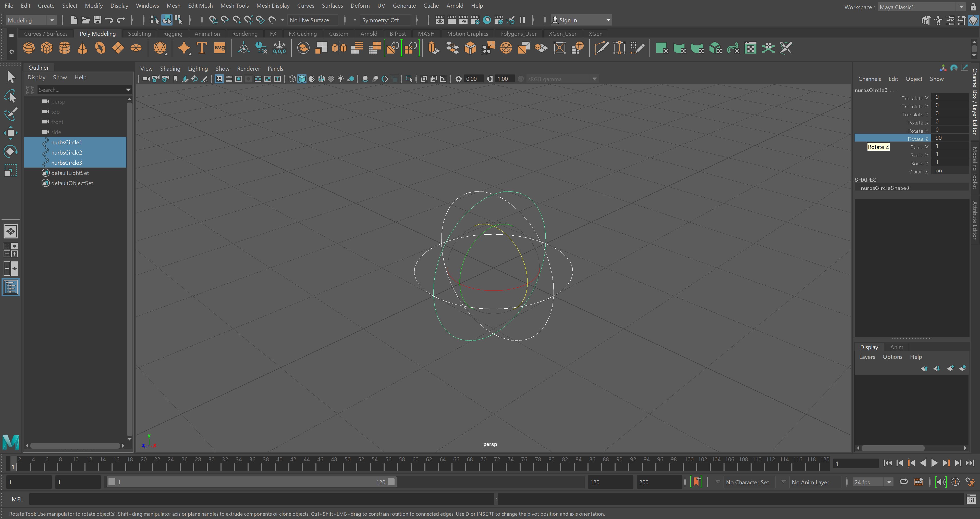Activate the Rotate tool in toolbox
Image resolution: width=980 pixels, height=519 pixels.
(x=10, y=151)
